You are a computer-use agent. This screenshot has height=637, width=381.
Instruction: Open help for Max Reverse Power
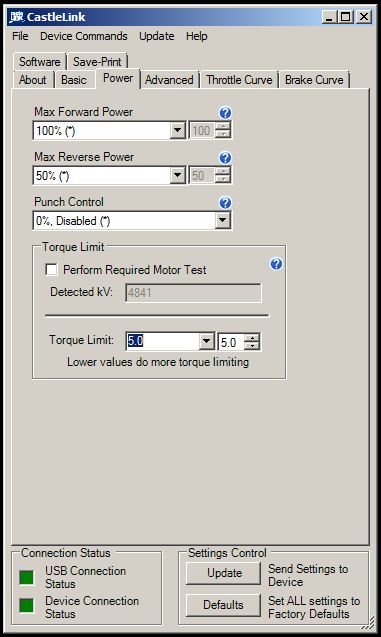tap(225, 158)
